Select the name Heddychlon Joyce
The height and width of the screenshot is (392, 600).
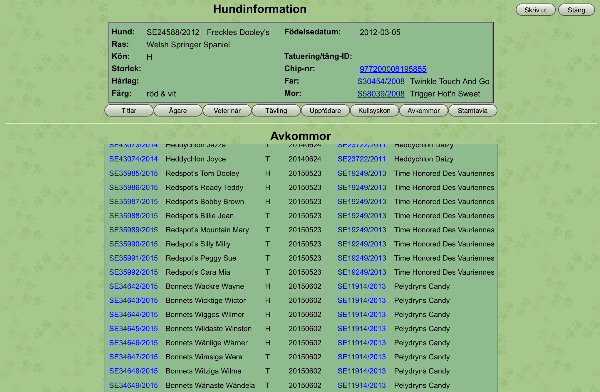point(196,159)
